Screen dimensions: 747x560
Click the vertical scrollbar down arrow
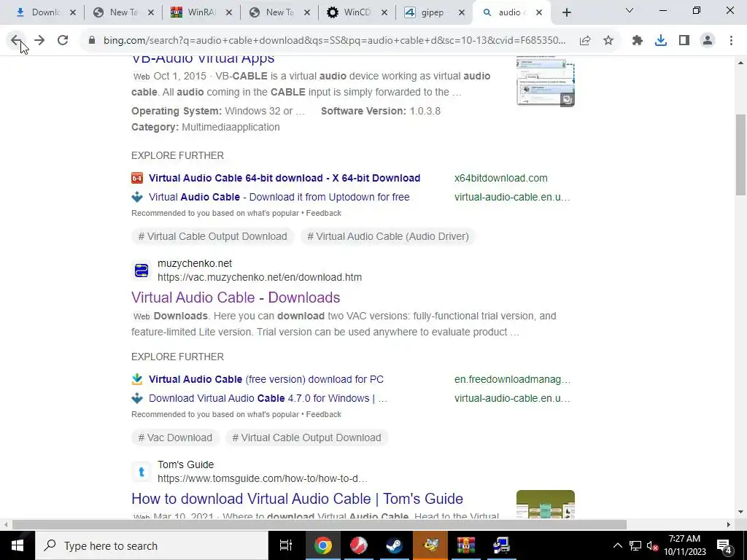[x=741, y=513]
